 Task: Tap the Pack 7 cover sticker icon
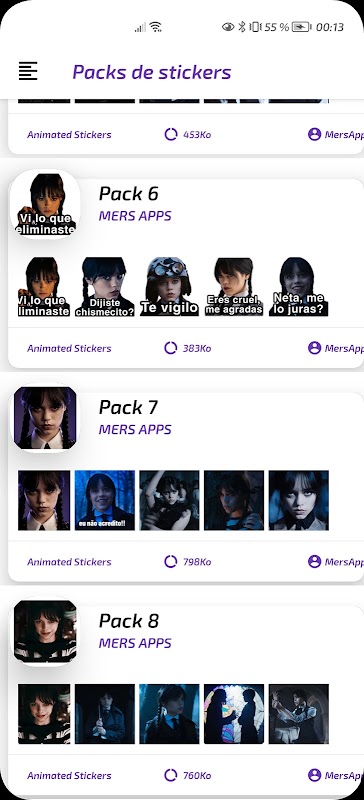pos(45,418)
